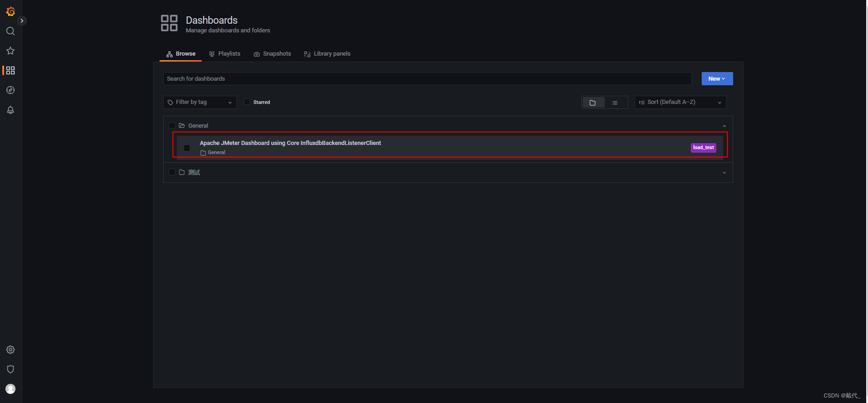Image resolution: width=868 pixels, height=403 pixels.
Task: Open the Apache JMeter Dashboard link
Action: pyautogui.click(x=290, y=143)
